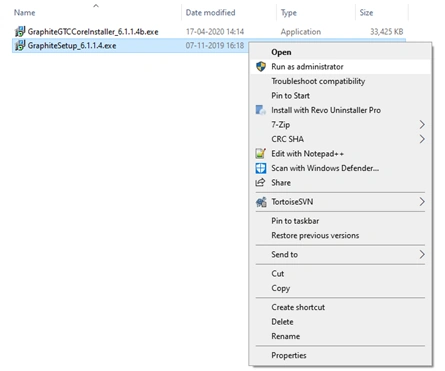
Task: Choose Edit with Notepad++
Action: 340,154
